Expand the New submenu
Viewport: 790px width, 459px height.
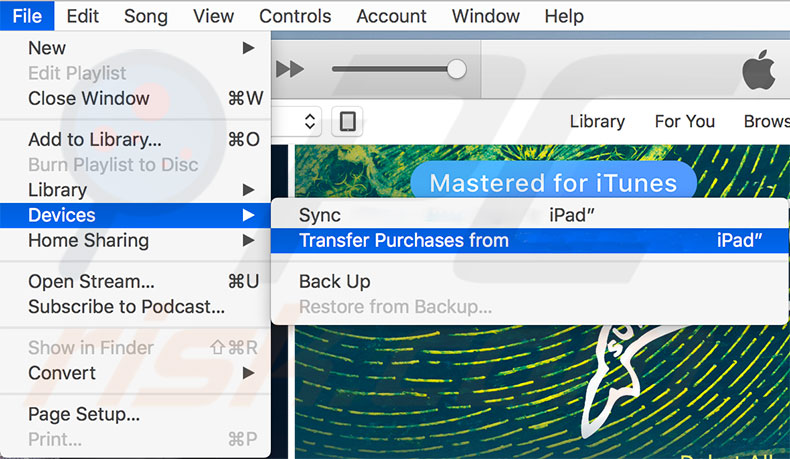click(x=135, y=48)
